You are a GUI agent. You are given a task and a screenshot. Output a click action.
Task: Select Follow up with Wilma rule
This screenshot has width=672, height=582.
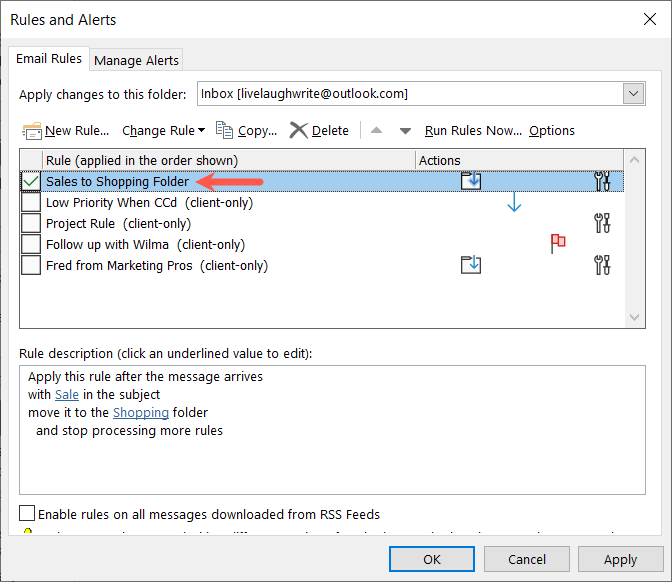(145, 244)
